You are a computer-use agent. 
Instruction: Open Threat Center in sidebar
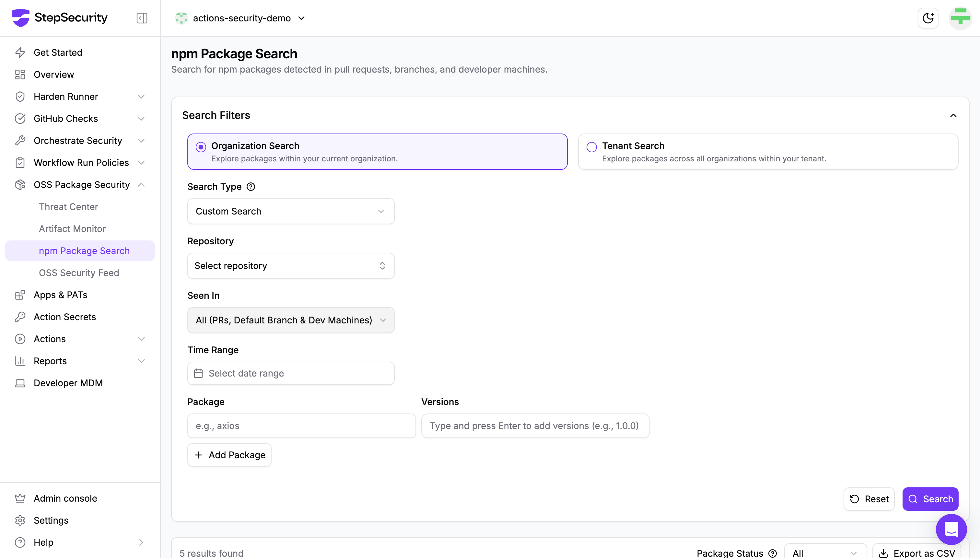[x=68, y=206]
